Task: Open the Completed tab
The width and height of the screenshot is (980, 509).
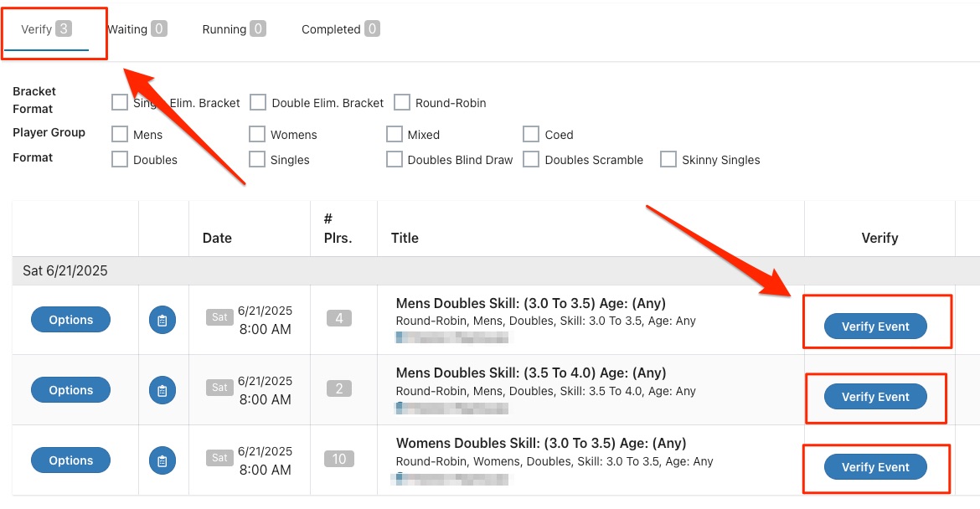Action: pyautogui.click(x=340, y=29)
